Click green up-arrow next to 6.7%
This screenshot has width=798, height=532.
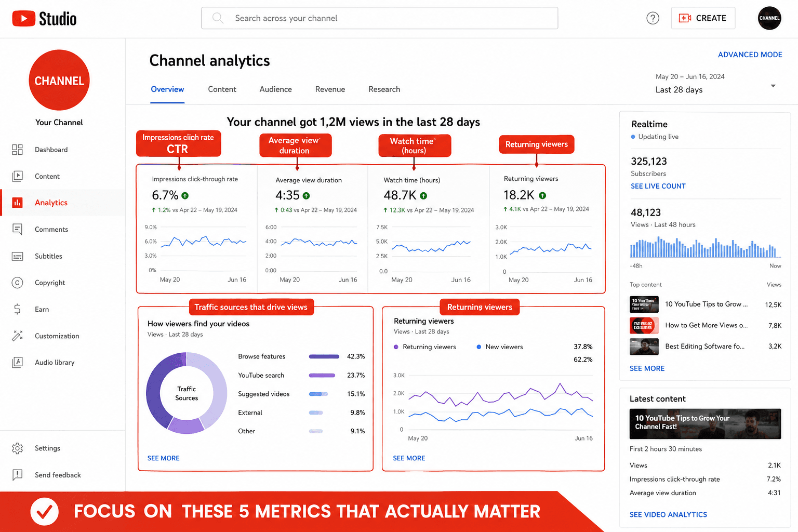click(185, 196)
